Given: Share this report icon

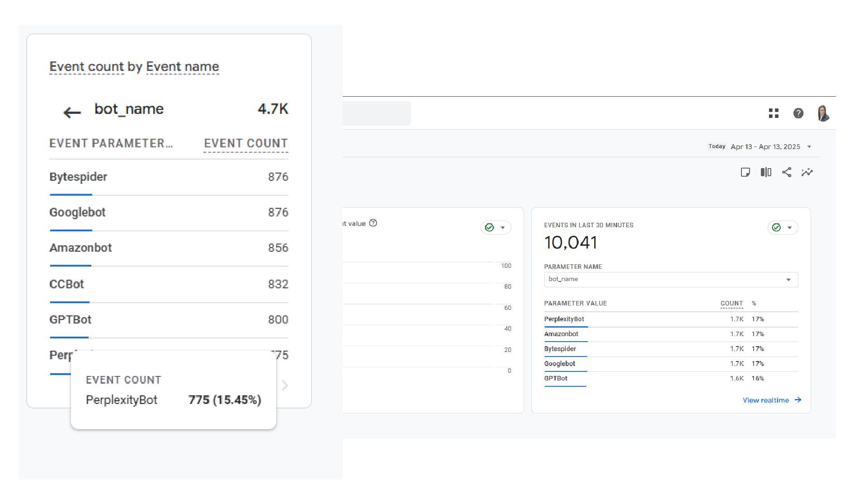Looking at the screenshot, I should point(787,172).
